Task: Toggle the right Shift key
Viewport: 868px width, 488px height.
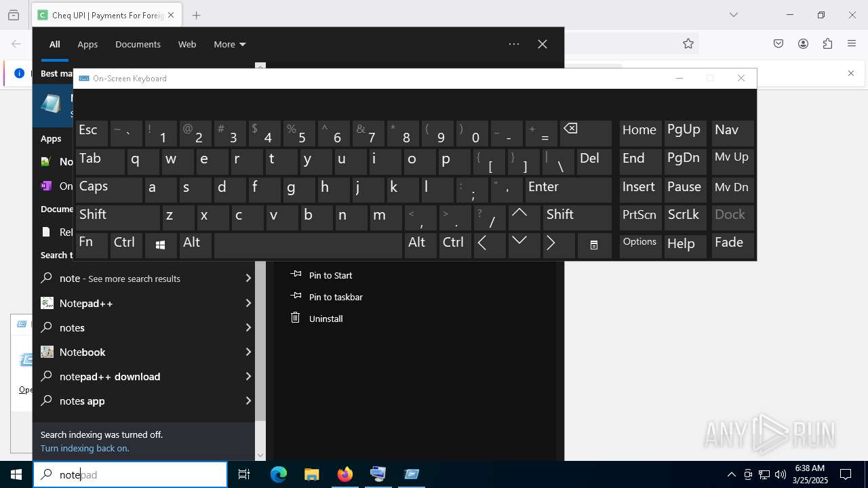Action: (x=577, y=218)
